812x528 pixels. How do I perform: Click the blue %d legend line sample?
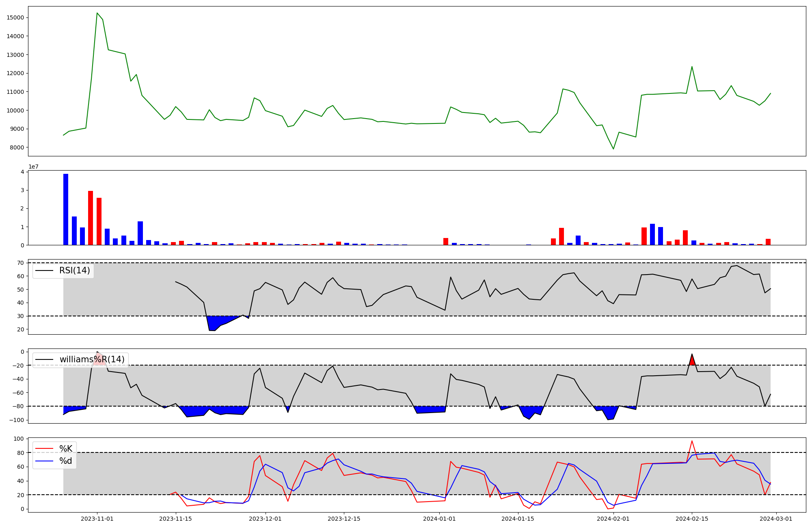click(45, 461)
